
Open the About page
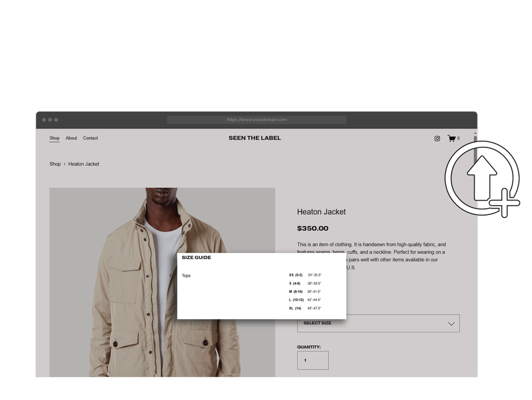tap(71, 138)
